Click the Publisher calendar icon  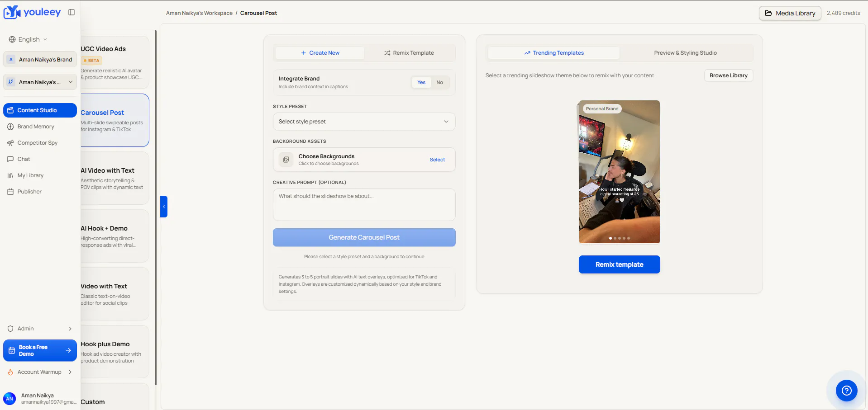pyautogui.click(x=10, y=192)
